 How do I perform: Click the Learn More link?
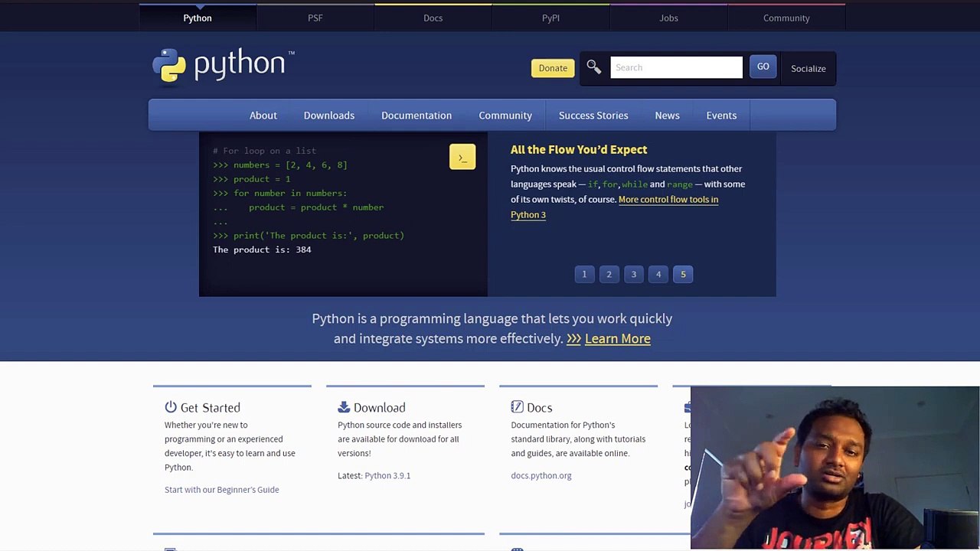[617, 339]
